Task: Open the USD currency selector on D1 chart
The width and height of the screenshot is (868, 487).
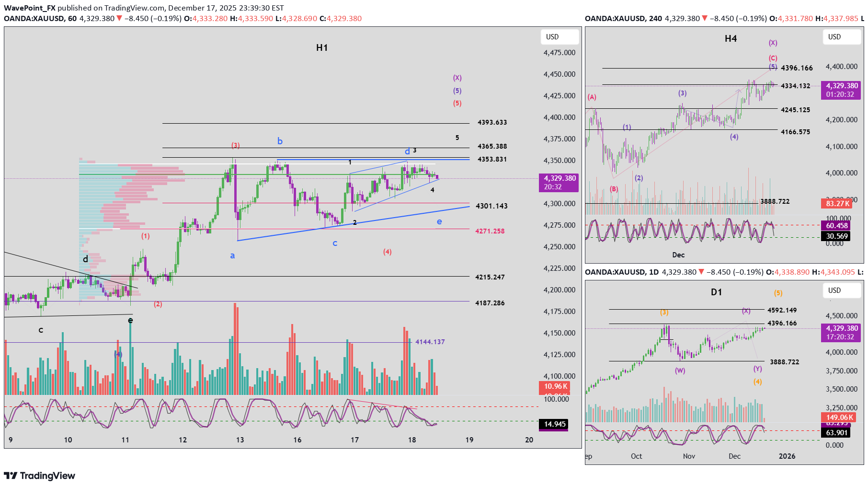Action: click(834, 290)
